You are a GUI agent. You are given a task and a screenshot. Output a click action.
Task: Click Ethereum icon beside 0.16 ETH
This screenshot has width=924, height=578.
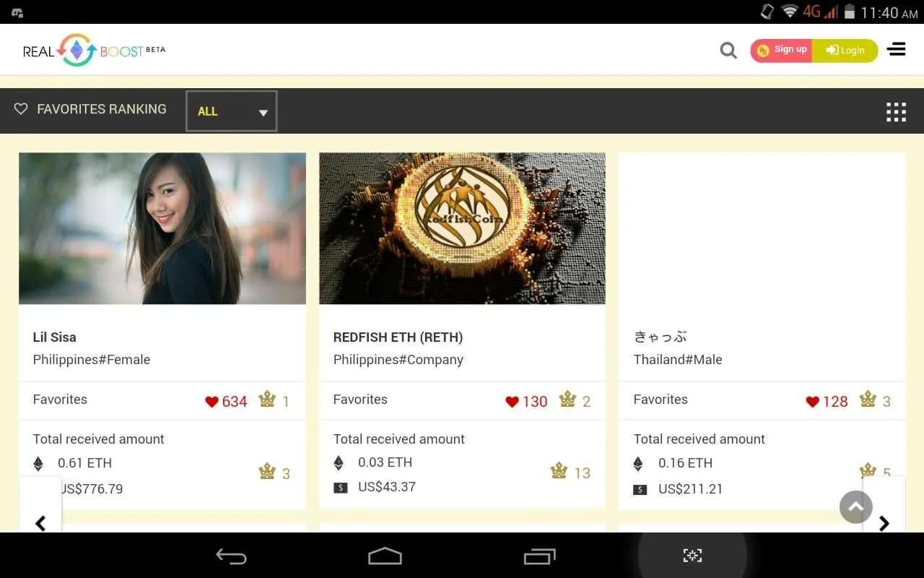point(639,463)
